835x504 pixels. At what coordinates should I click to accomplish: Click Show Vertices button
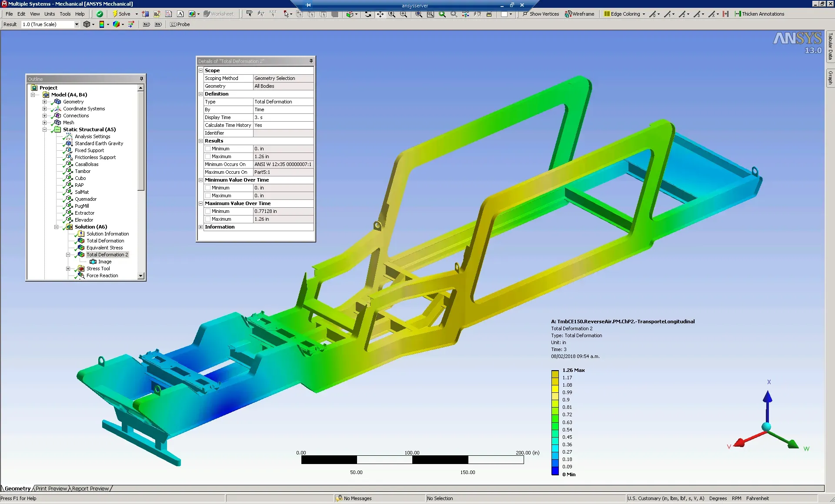[x=541, y=14]
